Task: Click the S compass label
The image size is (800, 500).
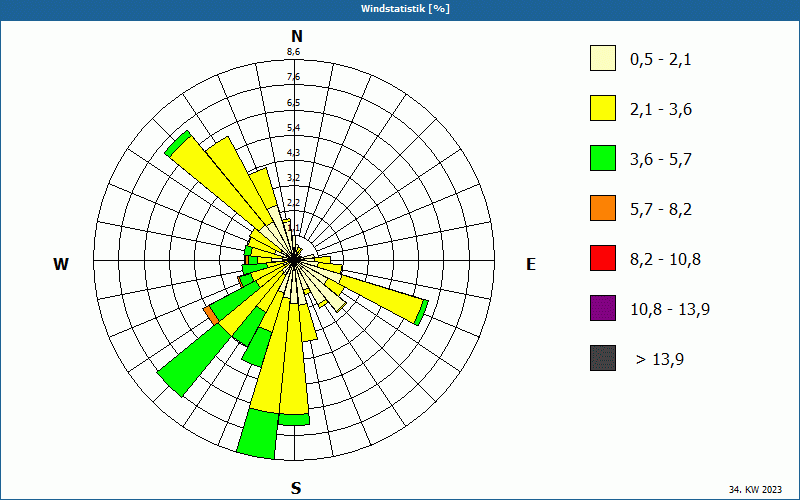Action: point(296,489)
